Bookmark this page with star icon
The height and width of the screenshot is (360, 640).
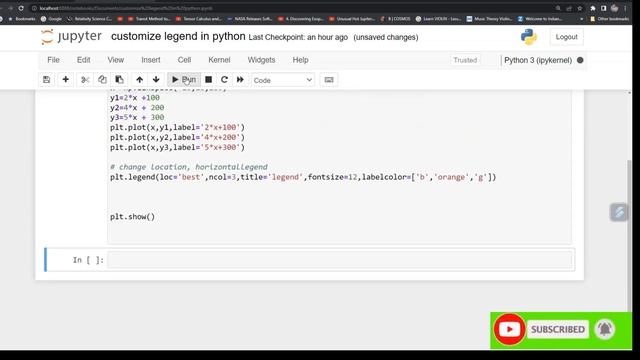click(x=580, y=8)
